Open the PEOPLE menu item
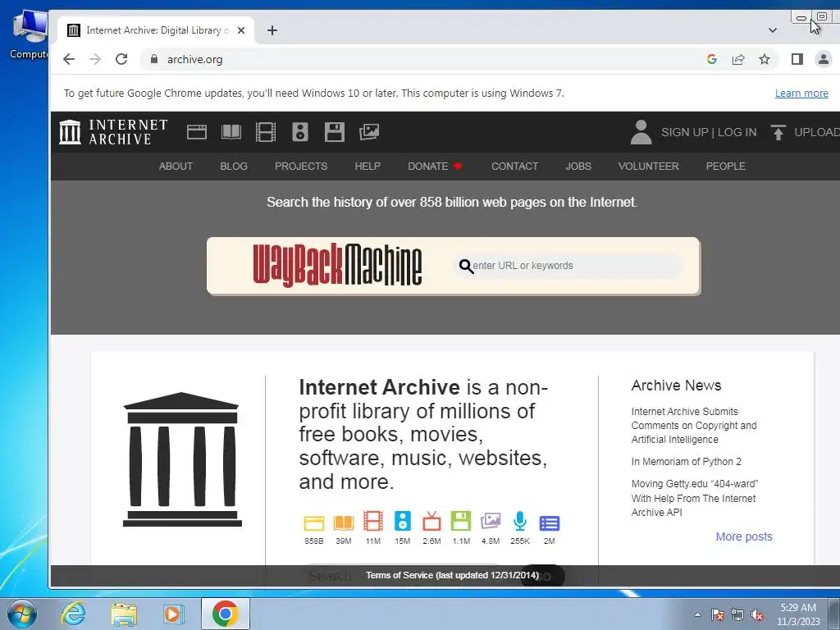Image resolution: width=840 pixels, height=630 pixels. pyautogui.click(x=725, y=166)
